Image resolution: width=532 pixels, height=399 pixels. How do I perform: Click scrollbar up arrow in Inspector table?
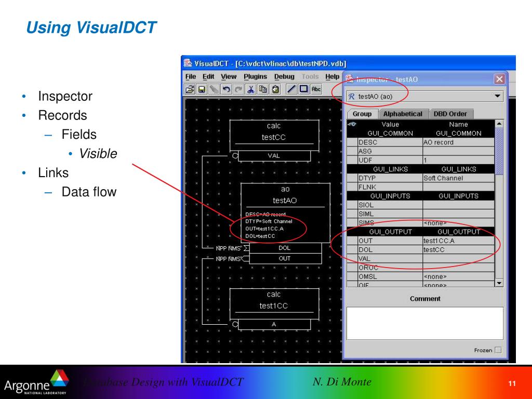coord(499,124)
